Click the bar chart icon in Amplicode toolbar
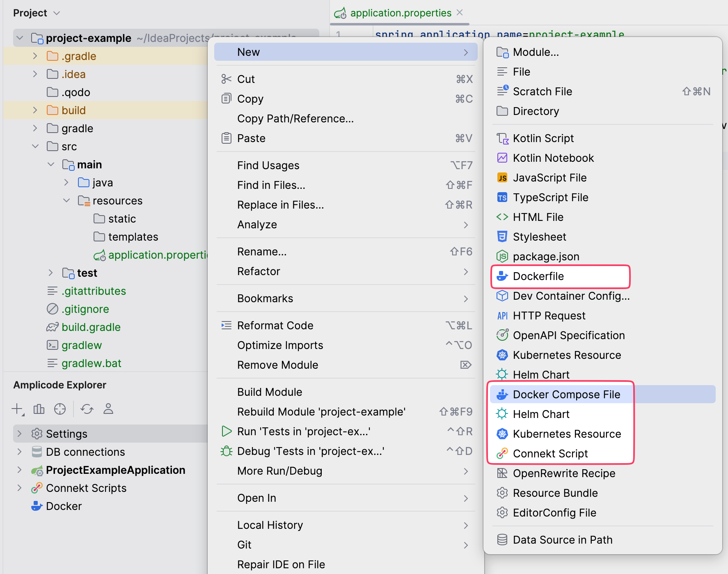This screenshot has height=574, width=728. [x=39, y=409]
